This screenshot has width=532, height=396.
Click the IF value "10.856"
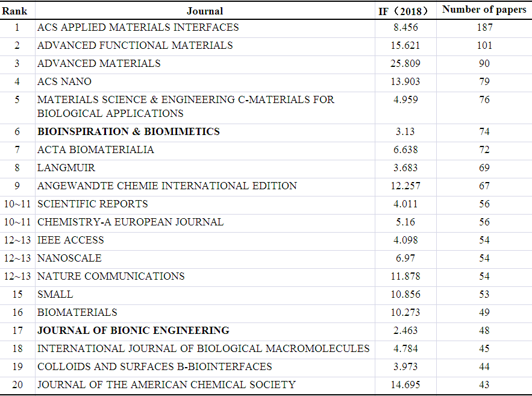click(405, 294)
